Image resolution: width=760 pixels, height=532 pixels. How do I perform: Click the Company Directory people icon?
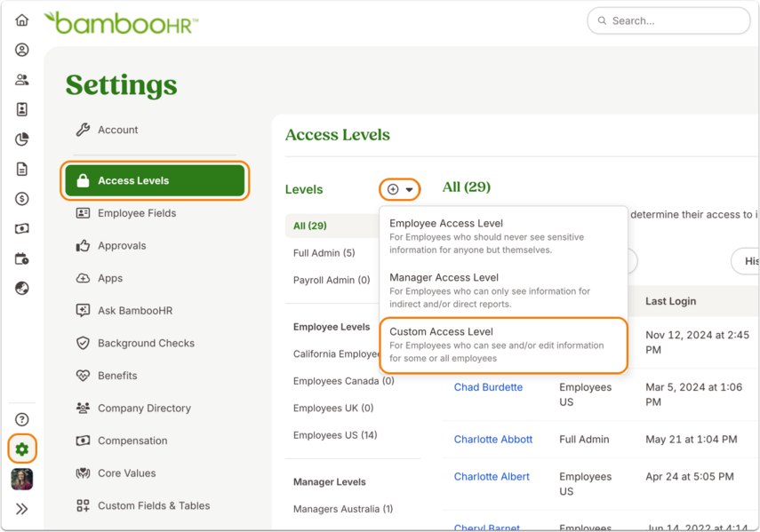point(83,408)
